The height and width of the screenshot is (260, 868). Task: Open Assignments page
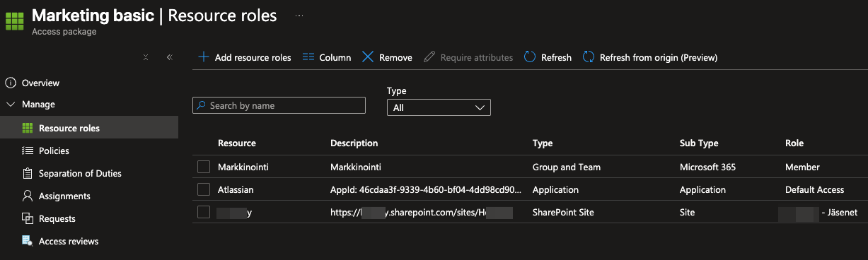(64, 196)
